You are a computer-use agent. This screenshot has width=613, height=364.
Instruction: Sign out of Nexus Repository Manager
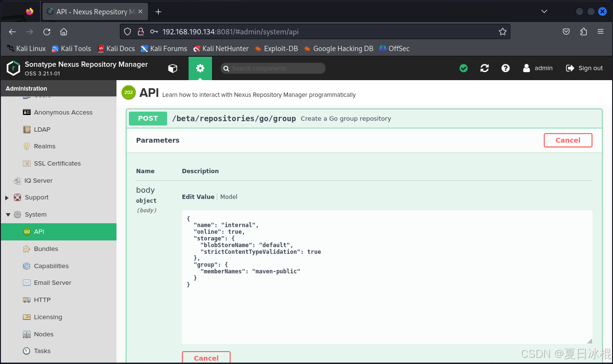[x=584, y=68]
